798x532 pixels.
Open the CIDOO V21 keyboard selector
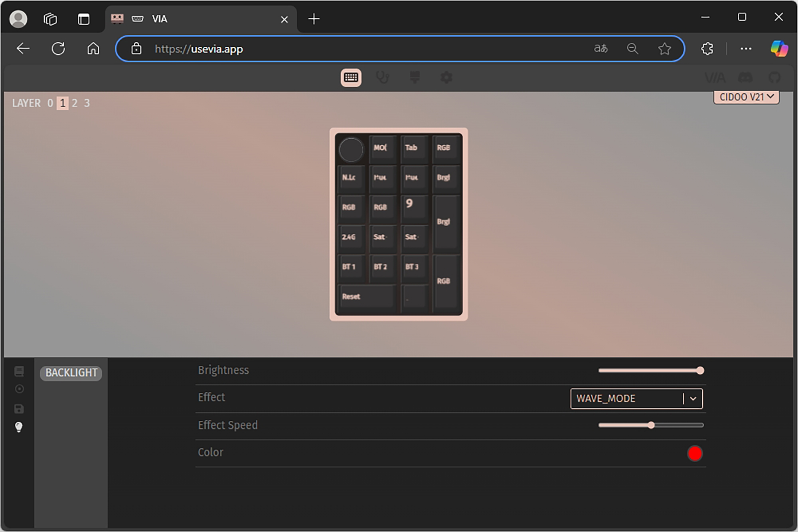coord(746,97)
